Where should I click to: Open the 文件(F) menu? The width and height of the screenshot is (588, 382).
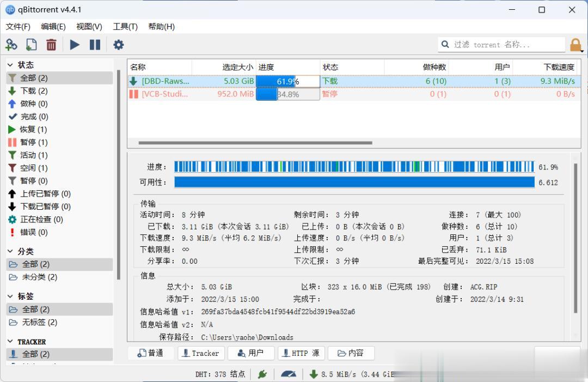point(17,27)
